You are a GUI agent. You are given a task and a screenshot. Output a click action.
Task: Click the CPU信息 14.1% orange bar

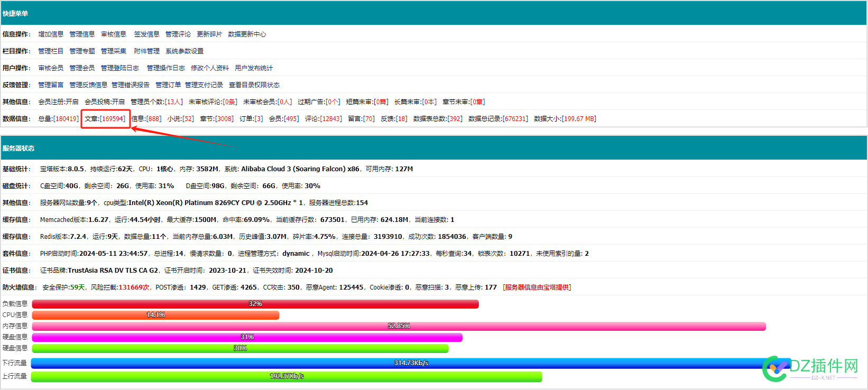(x=155, y=315)
